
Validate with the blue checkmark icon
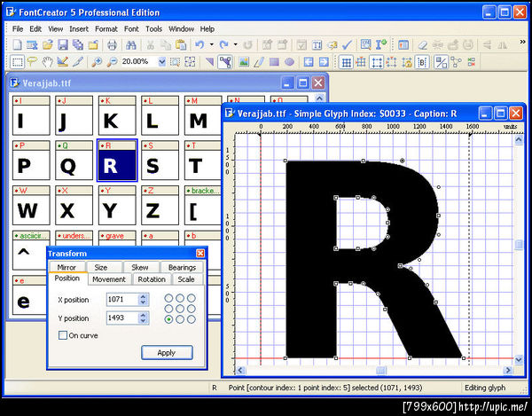347,44
